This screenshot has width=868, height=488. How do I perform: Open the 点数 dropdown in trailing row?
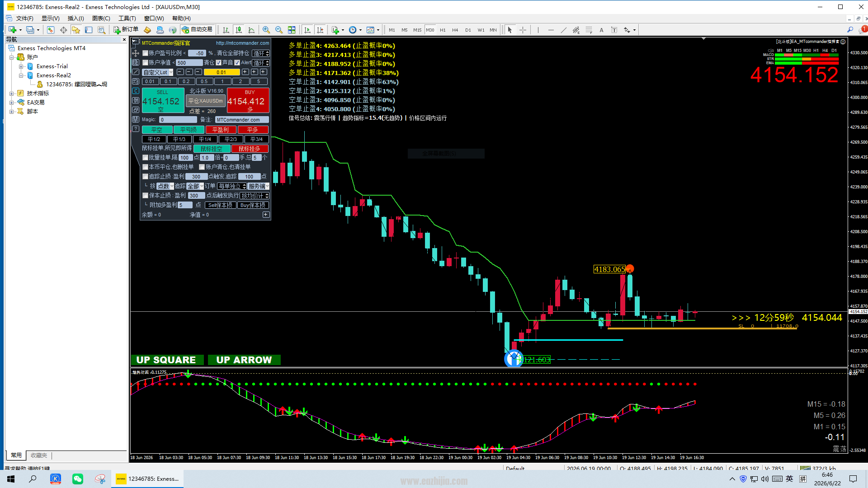coord(165,186)
